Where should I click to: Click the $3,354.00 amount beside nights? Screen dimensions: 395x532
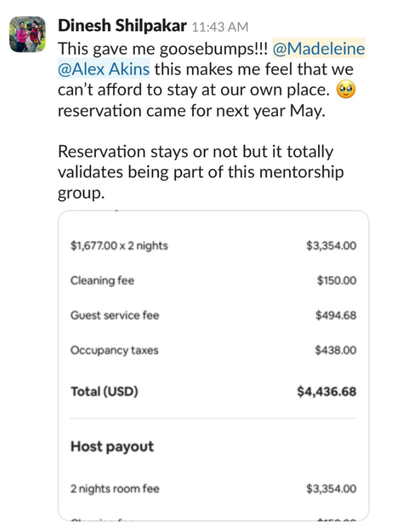click(x=331, y=245)
